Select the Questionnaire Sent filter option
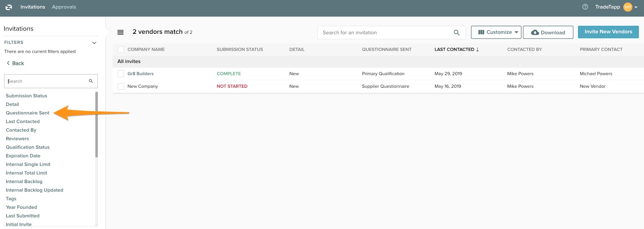Viewport: 644px width, 229px height. (27, 113)
